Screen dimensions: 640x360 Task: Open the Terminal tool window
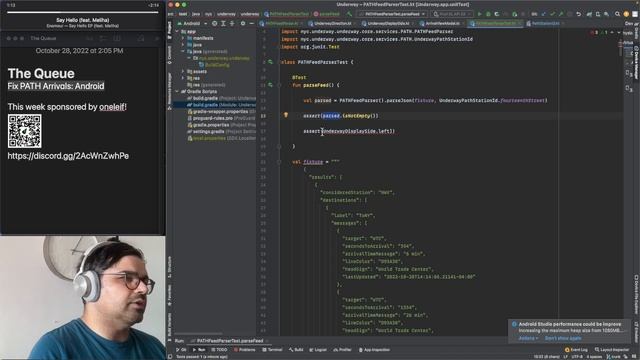point(272,350)
